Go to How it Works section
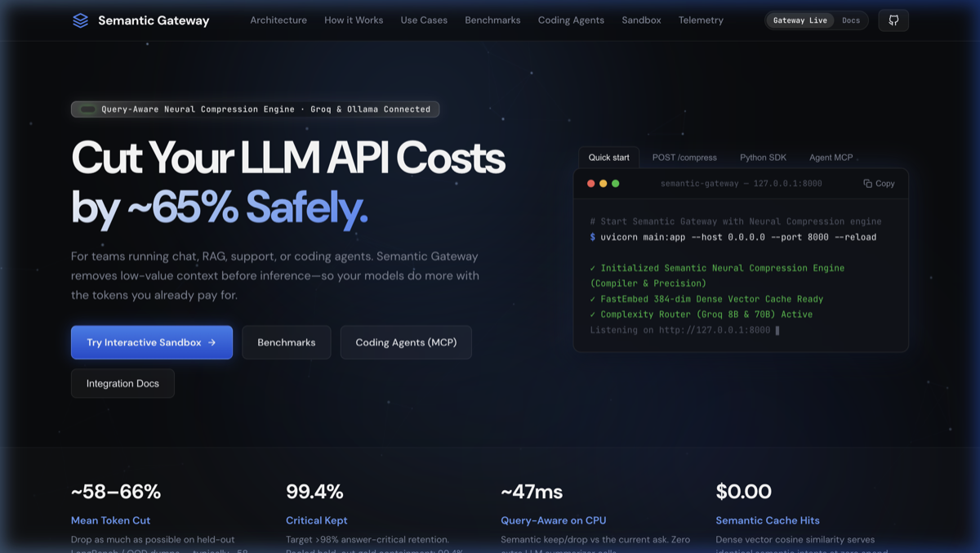Screen dimensions: 980x553 [354, 20]
